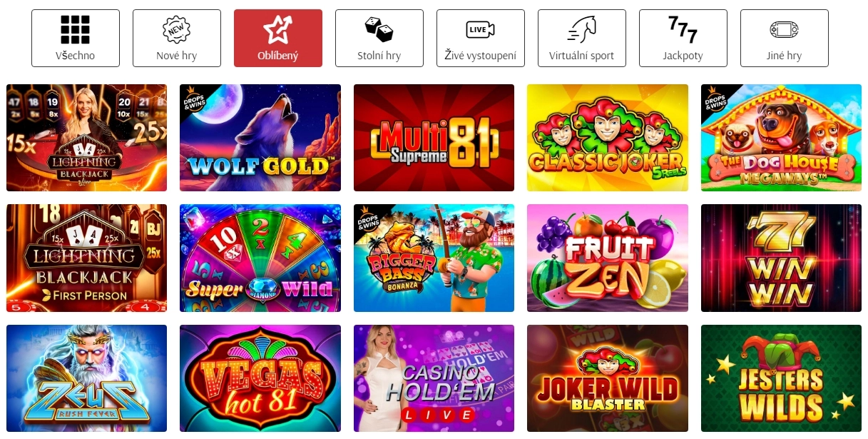Screen dimensions: 868x439
Task: Launch the Wolf Gold game
Action: [260, 138]
